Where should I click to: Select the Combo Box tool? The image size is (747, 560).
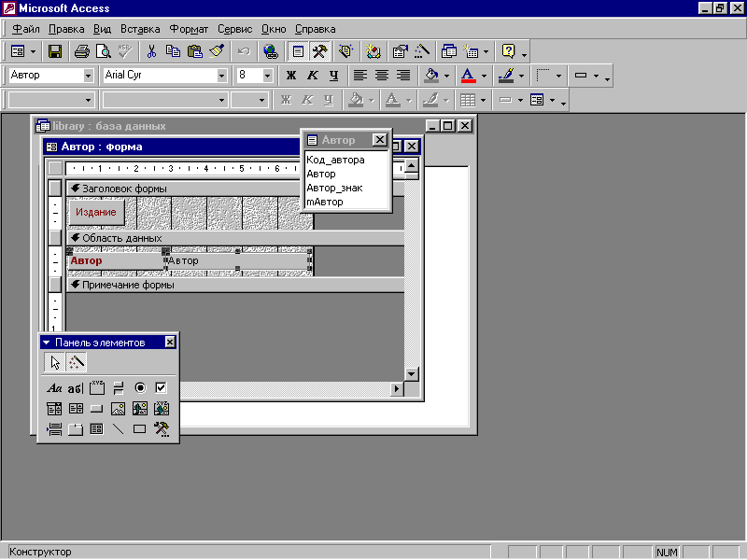pos(54,409)
